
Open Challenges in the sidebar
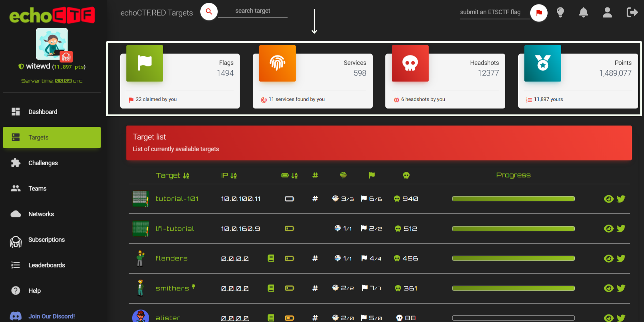(43, 163)
